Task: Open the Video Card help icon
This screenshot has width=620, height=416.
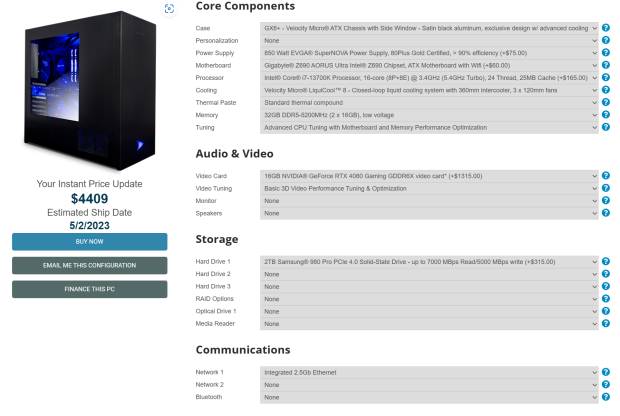Action: (x=605, y=175)
